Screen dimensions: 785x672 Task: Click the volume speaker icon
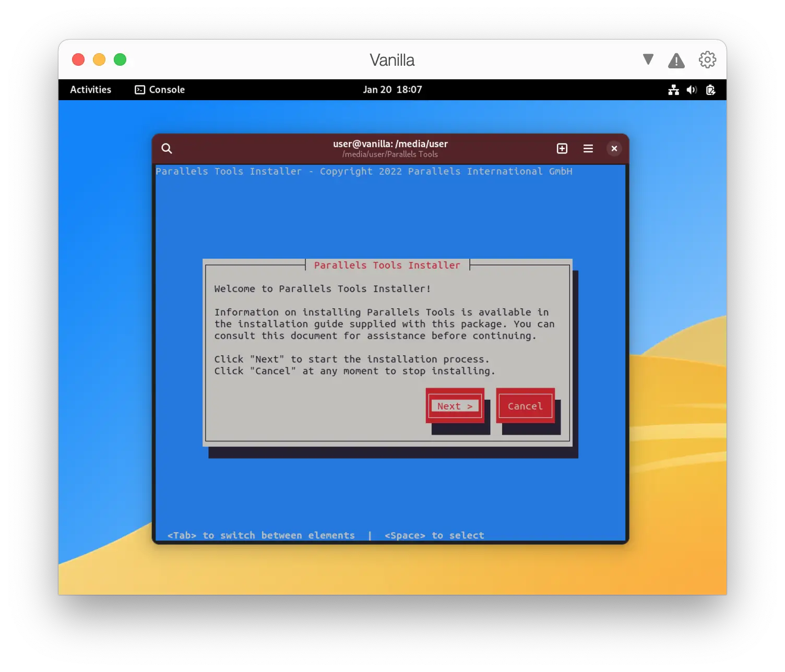pyautogui.click(x=692, y=90)
